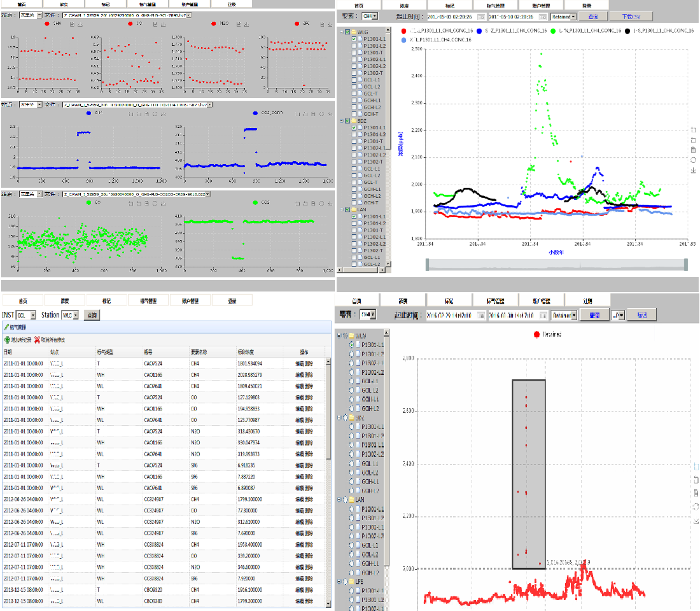Screen dimensions: 700x611
Task: Click red legend dot for WLG P1301 series
Action: (405, 31)
